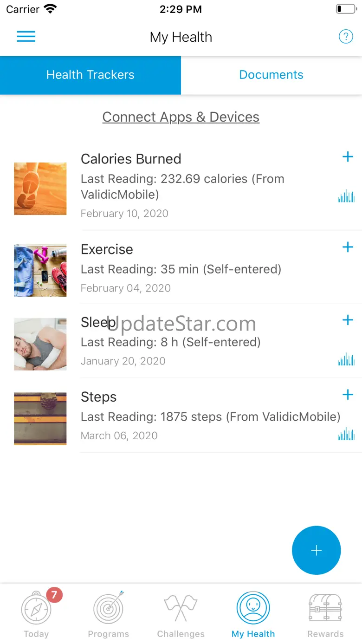This screenshot has height=644, width=362.
Task: Select the My Health bottom tab
Action: tap(253, 614)
